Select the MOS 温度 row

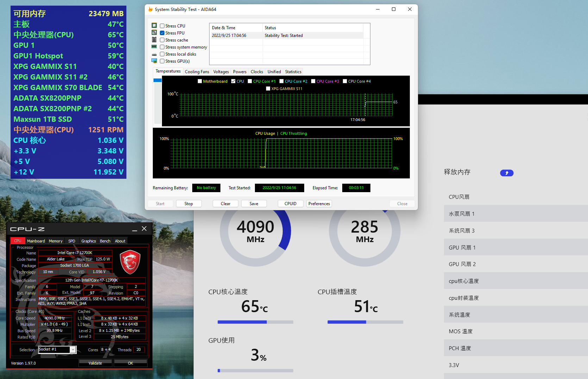pyautogui.click(x=516, y=331)
